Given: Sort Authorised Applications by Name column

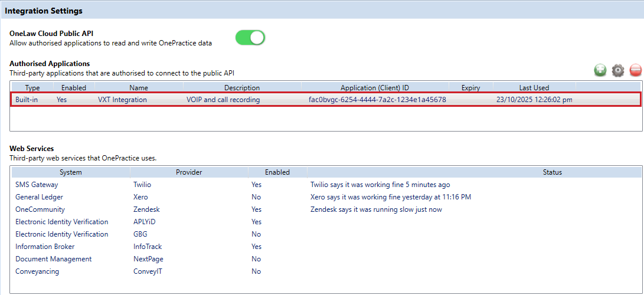Looking at the screenshot, I should click(x=139, y=88).
